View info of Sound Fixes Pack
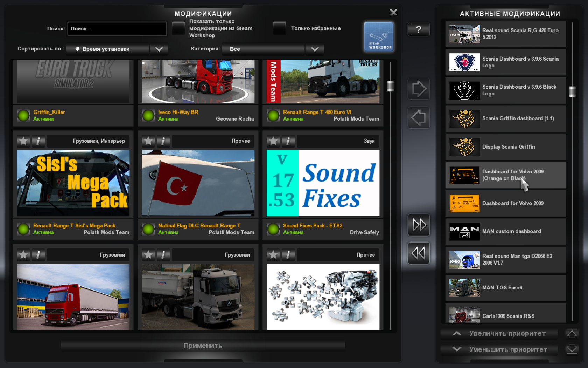 coord(288,141)
